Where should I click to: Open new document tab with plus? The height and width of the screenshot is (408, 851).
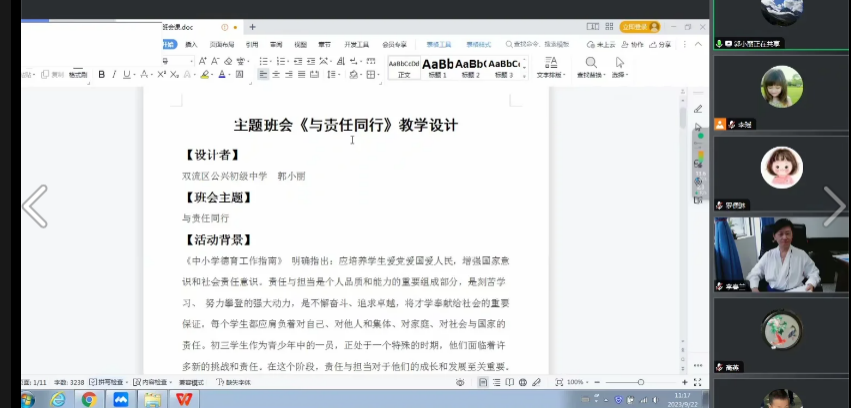click(x=252, y=27)
